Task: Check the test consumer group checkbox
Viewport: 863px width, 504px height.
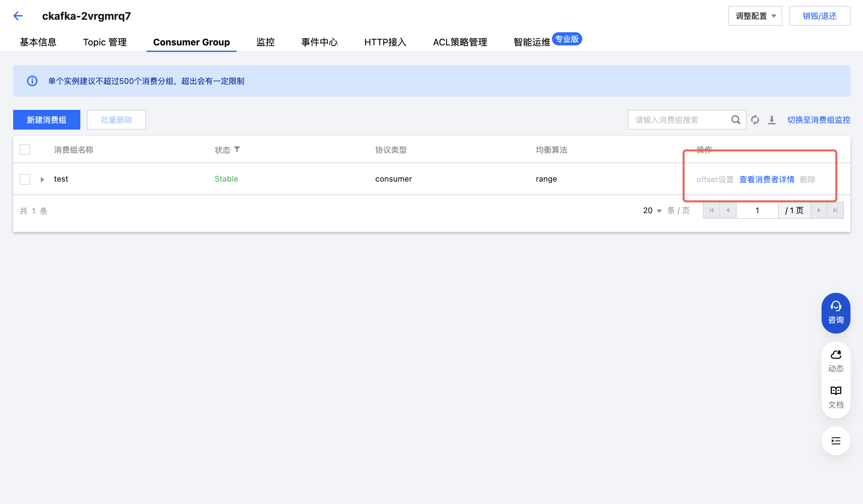Action: 25,179
